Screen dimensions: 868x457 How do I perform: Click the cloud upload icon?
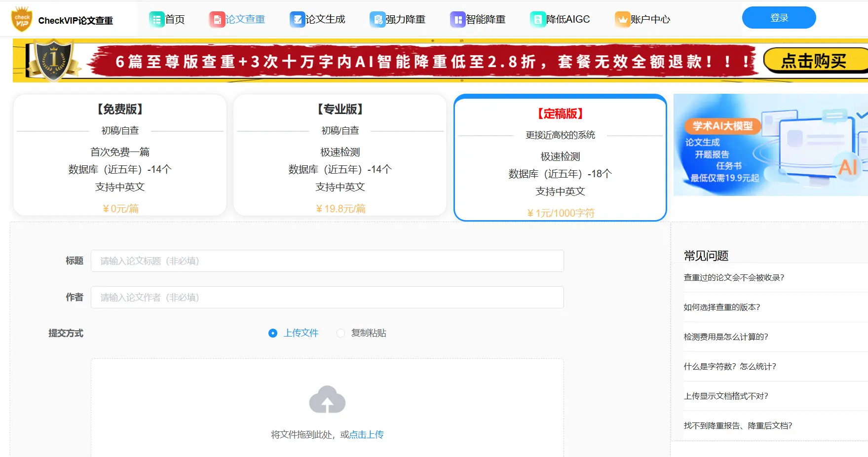[x=327, y=400]
